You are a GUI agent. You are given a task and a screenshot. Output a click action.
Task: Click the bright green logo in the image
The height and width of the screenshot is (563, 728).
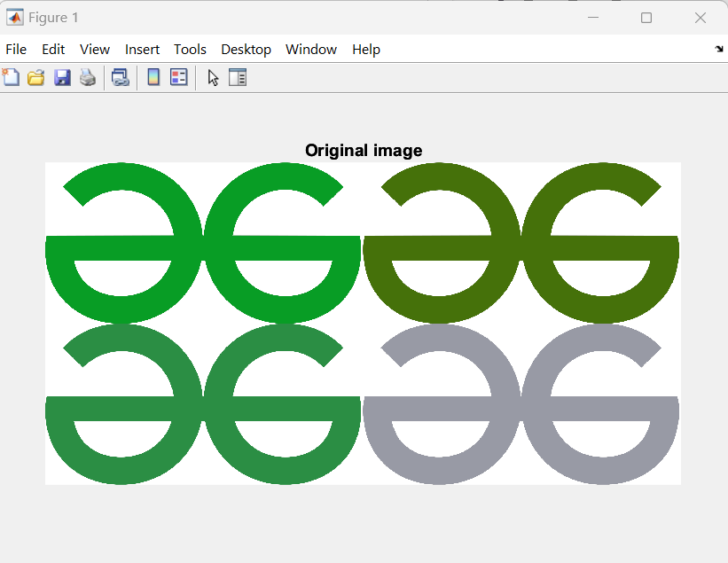(x=203, y=243)
